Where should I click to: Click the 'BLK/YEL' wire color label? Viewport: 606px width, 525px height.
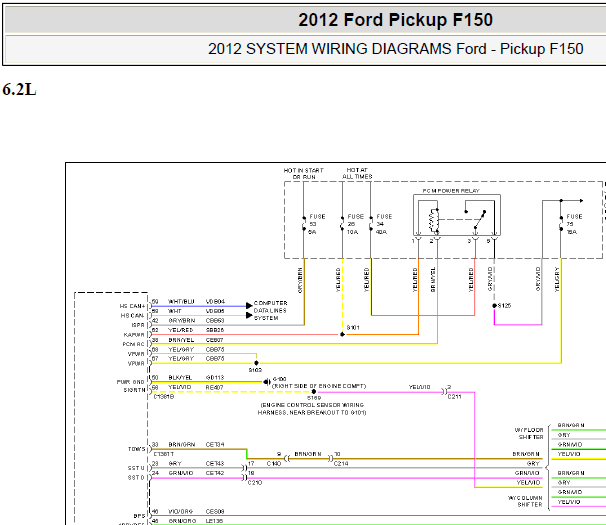180,378
